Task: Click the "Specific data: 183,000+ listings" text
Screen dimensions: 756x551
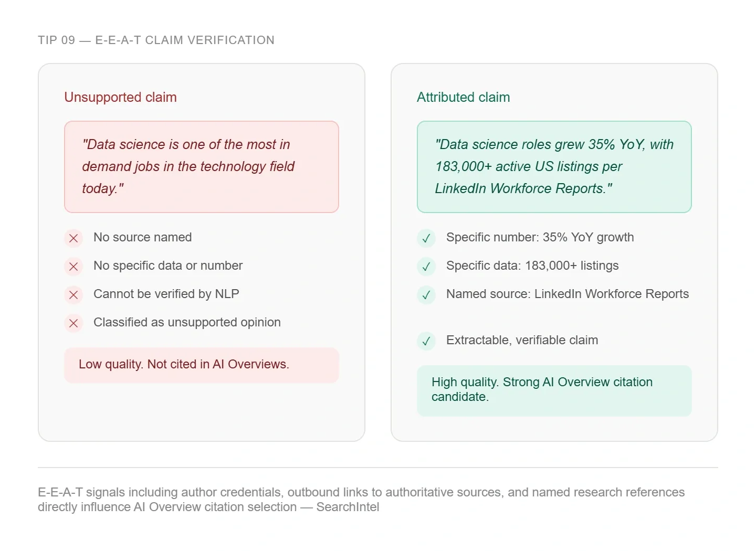Action: click(x=532, y=266)
